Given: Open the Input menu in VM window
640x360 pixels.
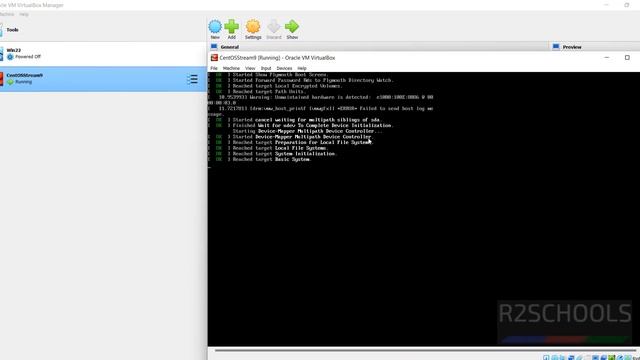Looking at the screenshot, I should click(266, 68).
